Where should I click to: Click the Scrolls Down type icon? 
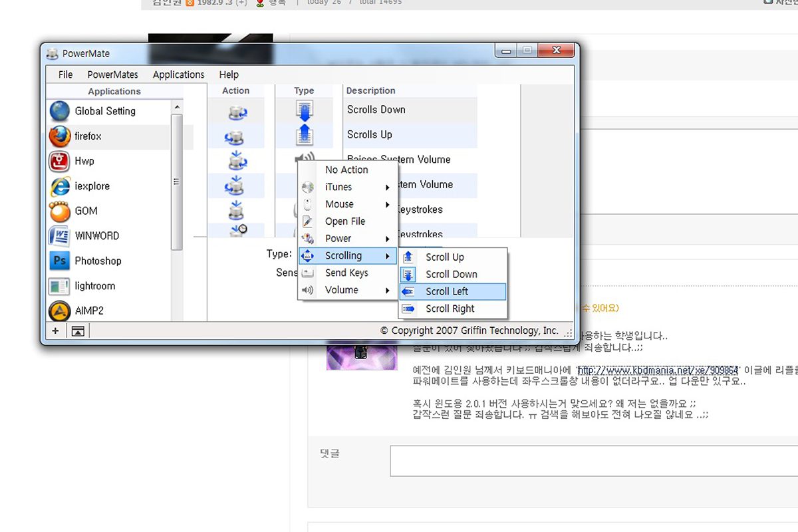pyautogui.click(x=304, y=110)
